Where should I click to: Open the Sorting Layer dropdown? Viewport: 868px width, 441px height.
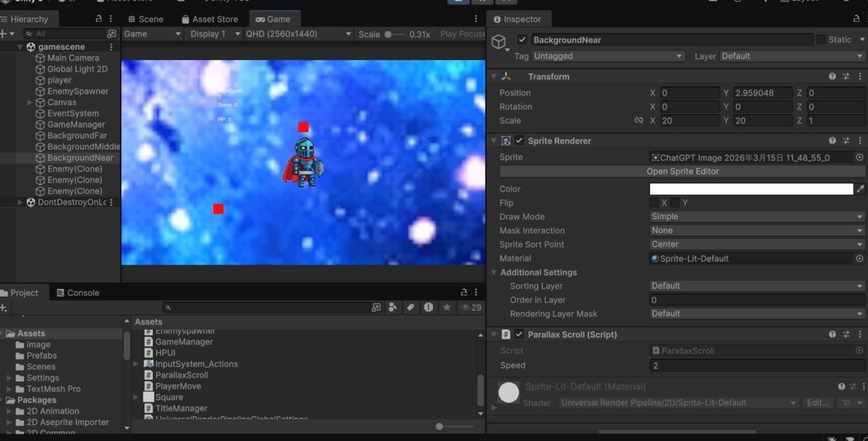click(x=757, y=286)
